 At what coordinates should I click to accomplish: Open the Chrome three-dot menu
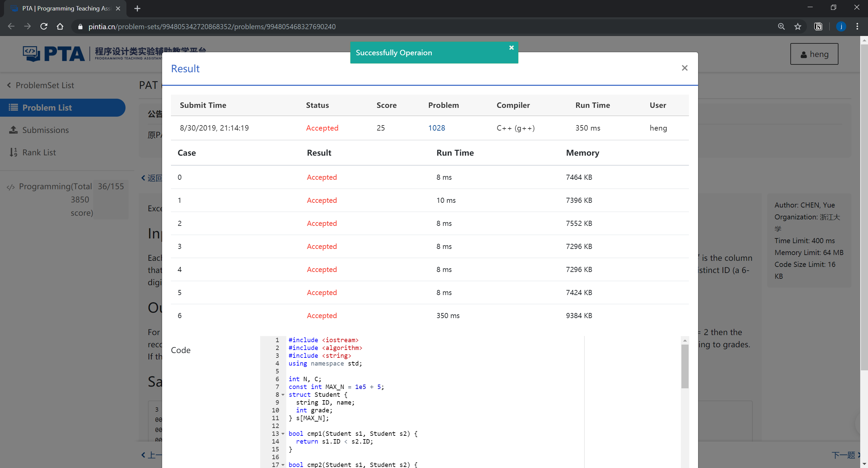coord(857,26)
